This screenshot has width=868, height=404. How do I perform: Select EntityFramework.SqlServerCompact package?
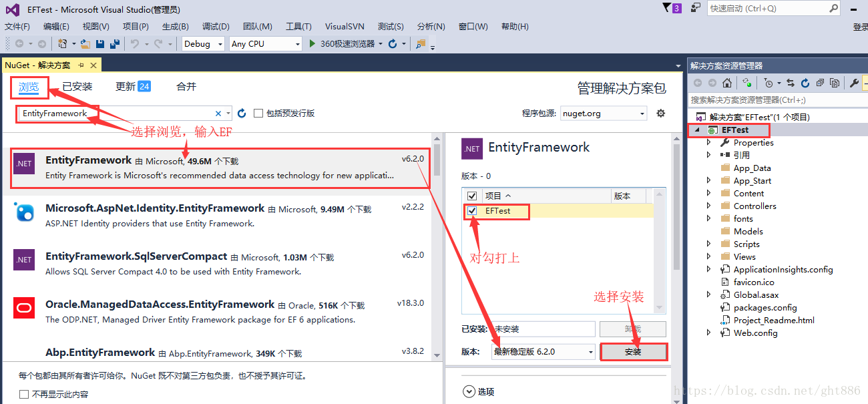218,264
